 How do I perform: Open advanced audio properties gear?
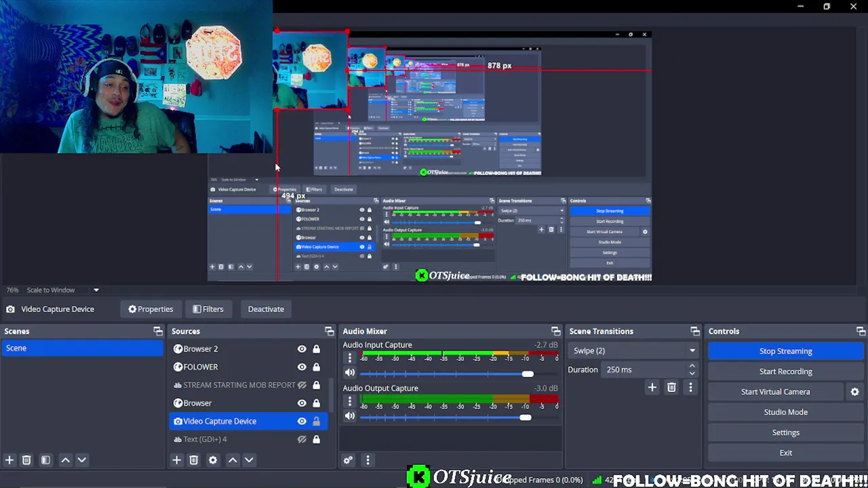click(x=348, y=460)
